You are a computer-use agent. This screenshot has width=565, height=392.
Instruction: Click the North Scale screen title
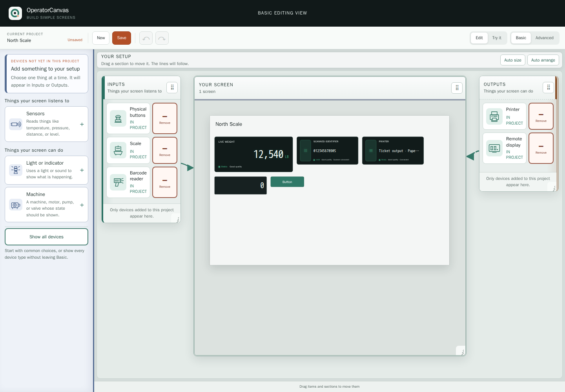[229, 124]
